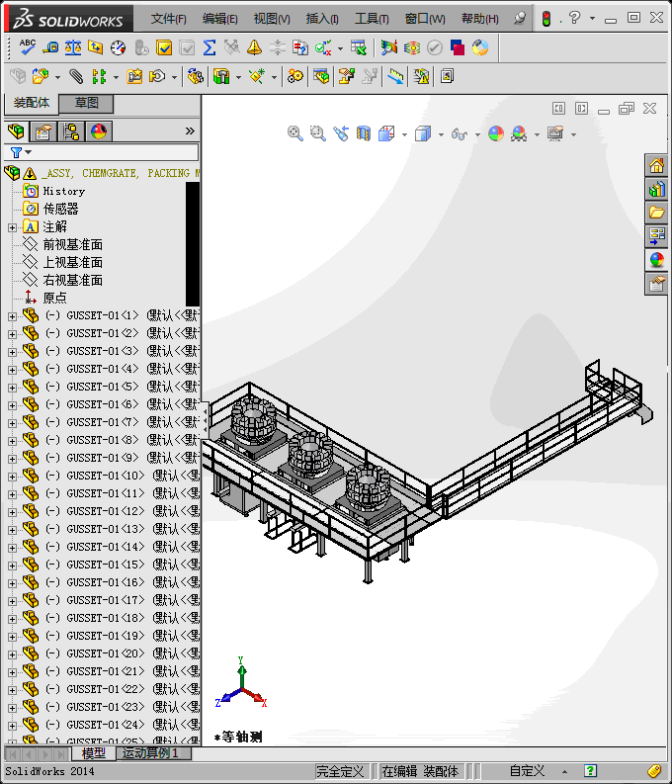Open the DisplayManager tab

(x=99, y=131)
